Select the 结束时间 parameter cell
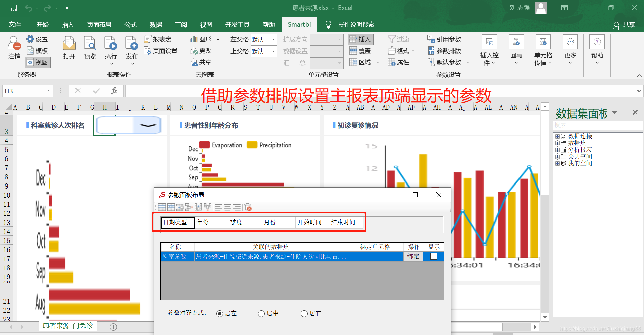644x335 pixels. (346, 223)
